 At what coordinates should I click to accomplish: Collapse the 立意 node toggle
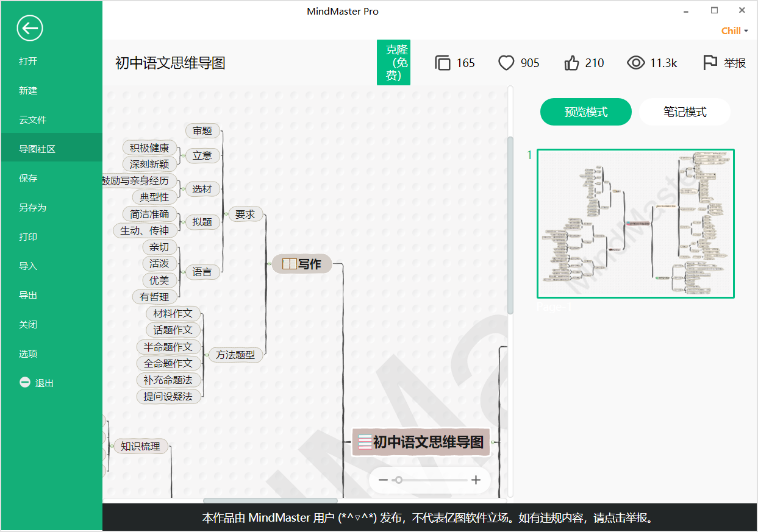click(x=182, y=156)
